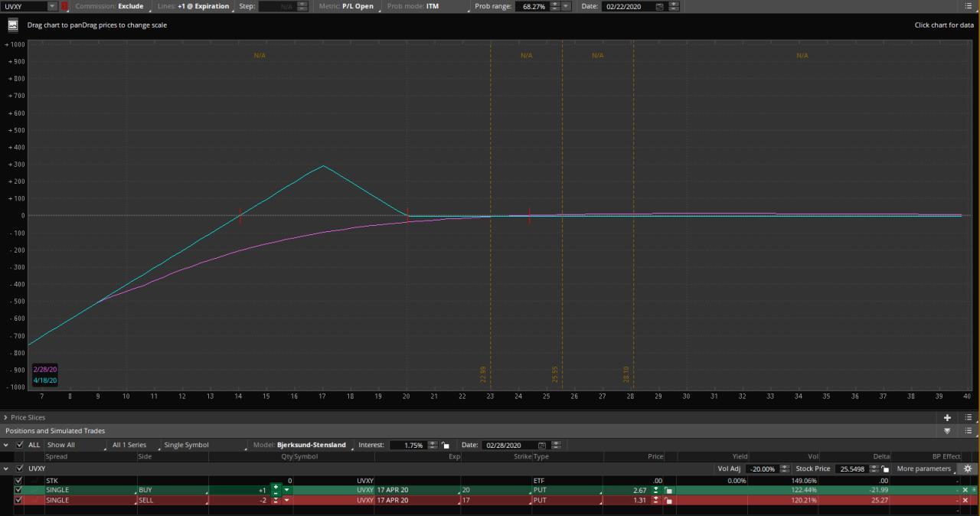Click the red X to delete the SELL put row
Screen dimensions: 980x516
(x=965, y=500)
